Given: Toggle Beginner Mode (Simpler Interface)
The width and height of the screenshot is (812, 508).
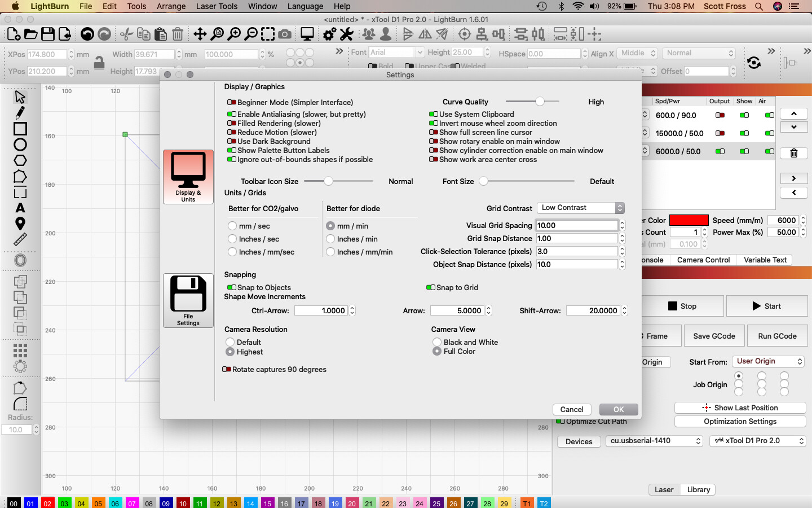Looking at the screenshot, I should (290, 102).
